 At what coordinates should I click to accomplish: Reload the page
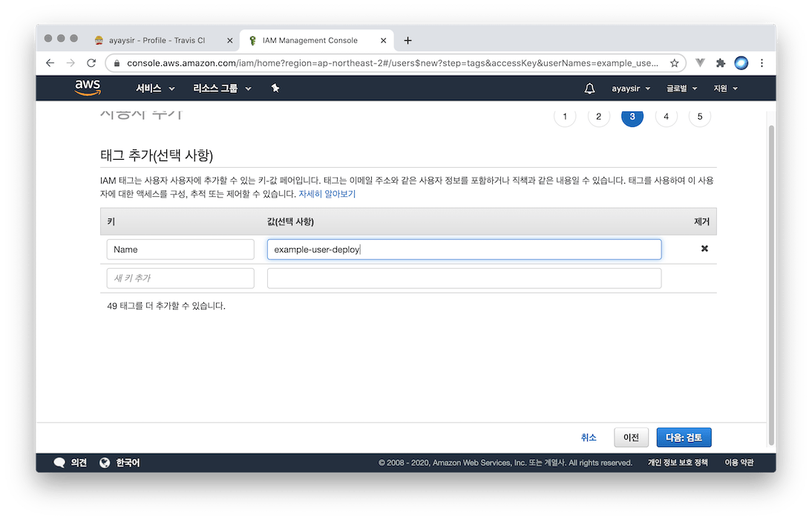pyautogui.click(x=91, y=63)
